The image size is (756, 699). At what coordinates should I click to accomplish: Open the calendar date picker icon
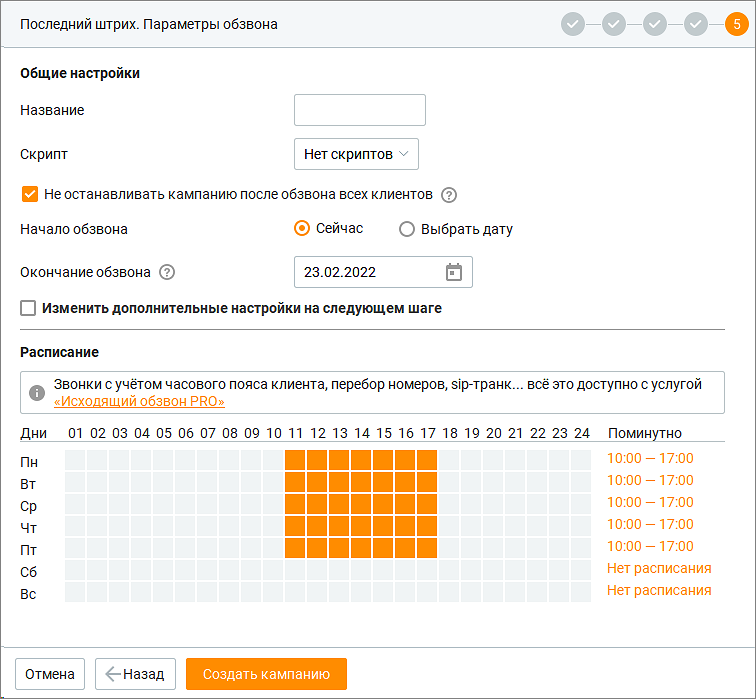[x=454, y=272]
